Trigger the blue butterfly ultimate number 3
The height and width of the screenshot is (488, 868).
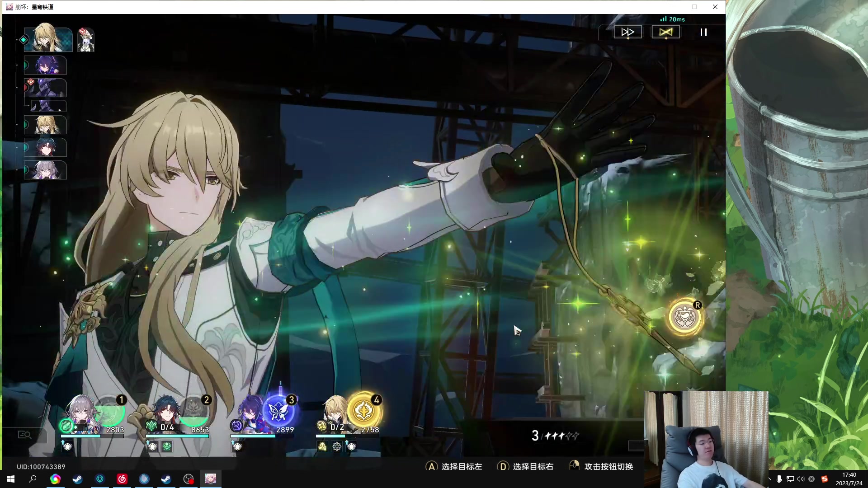point(278,411)
